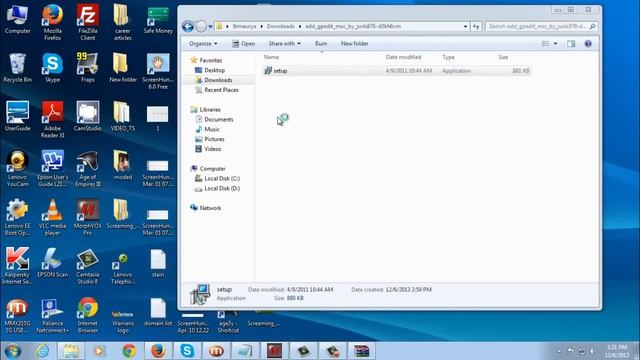Select the VIDEO_TS folder
This screenshot has height=360, width=640.
(x=122, y=116)
